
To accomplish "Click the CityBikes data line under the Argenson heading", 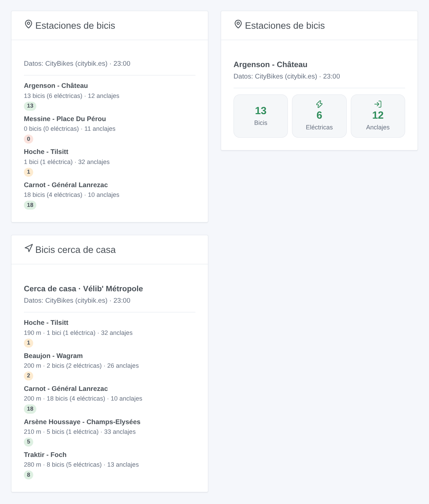I will pyautogui.click(x=287, y=76).
